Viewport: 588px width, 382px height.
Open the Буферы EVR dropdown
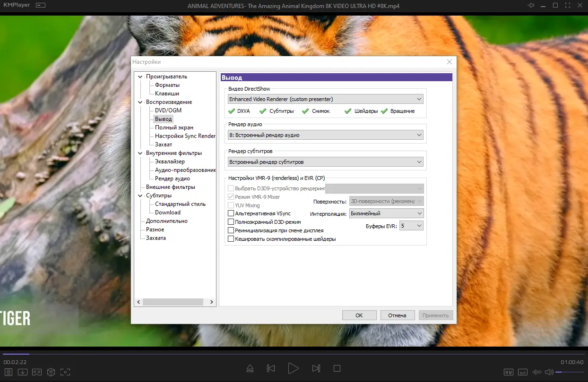(411, 226)
